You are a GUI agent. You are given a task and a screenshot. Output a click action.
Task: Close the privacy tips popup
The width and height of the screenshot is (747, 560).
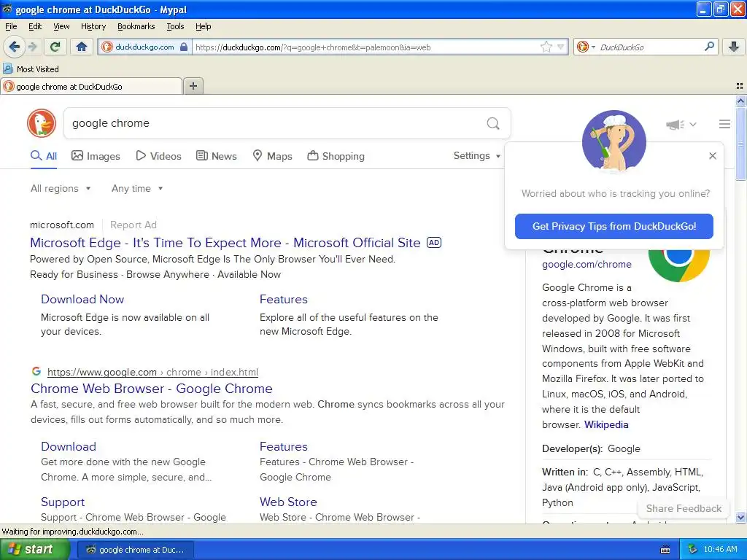pos(713,156)
